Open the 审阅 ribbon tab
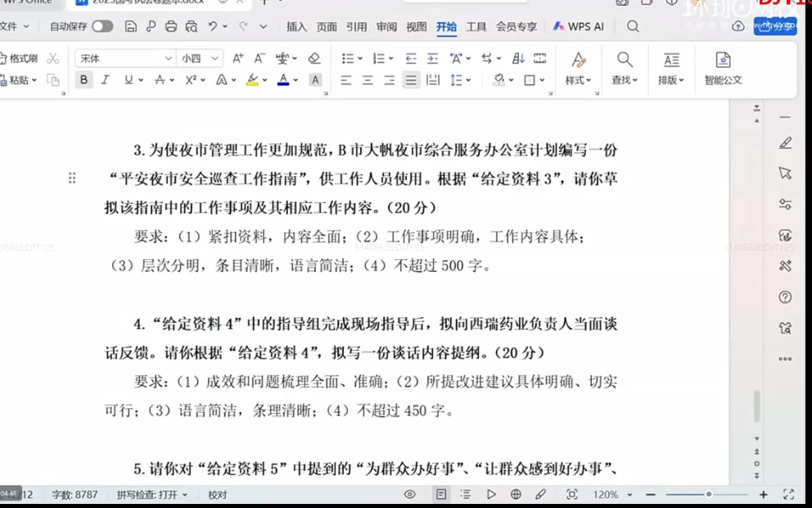Image resolution: width=812 pixels, height=508 pixels. (x=386, y=27)
